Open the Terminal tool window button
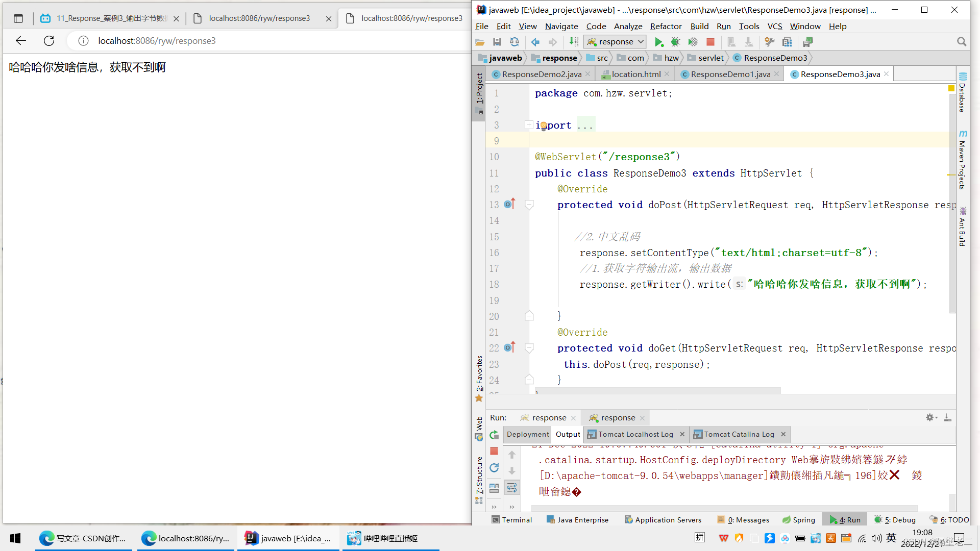The width and height of the screenshot is (980, 551). (511, 519)
